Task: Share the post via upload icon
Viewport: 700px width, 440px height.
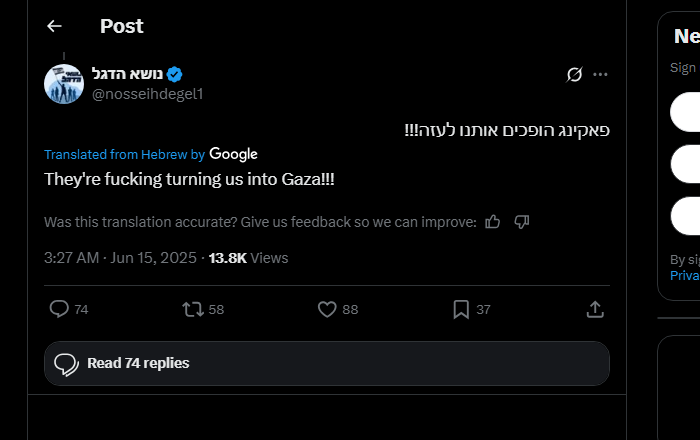Action: (x=595, y=309)
